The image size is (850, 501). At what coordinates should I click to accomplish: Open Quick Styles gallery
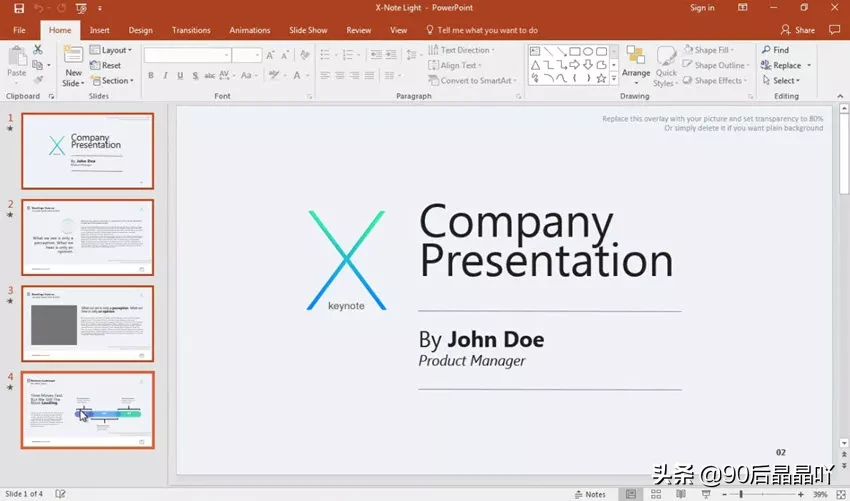tap(666, 66)
